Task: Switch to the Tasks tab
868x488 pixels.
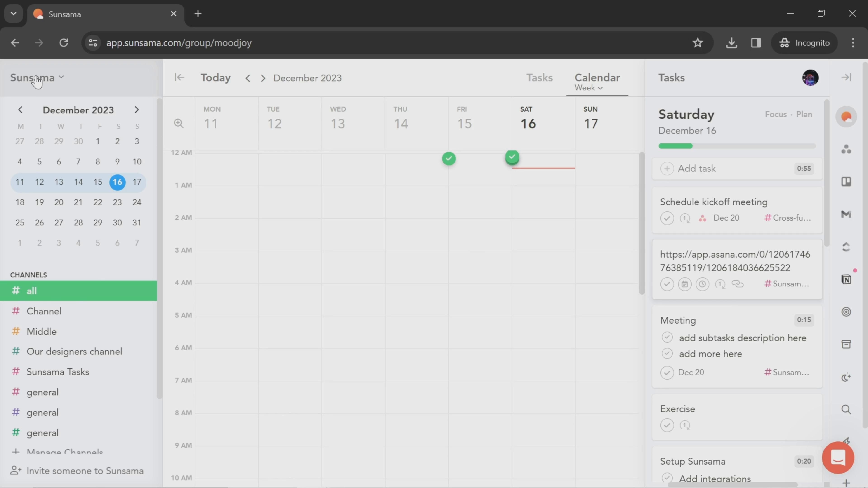Action: click(539, 77)
